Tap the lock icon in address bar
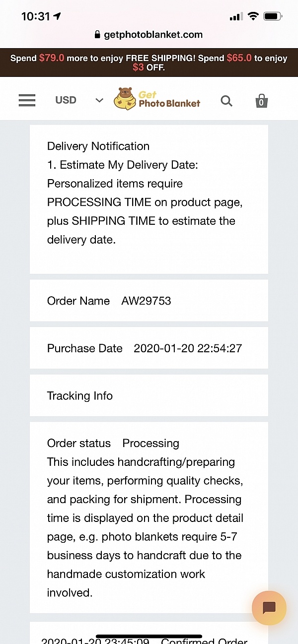This screenshot has width=298, height=644. click(x=97, y=35)
